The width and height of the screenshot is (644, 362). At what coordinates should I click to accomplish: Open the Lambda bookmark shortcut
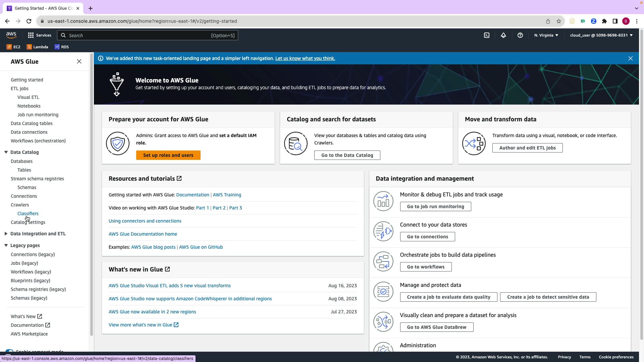coord(37,47)
